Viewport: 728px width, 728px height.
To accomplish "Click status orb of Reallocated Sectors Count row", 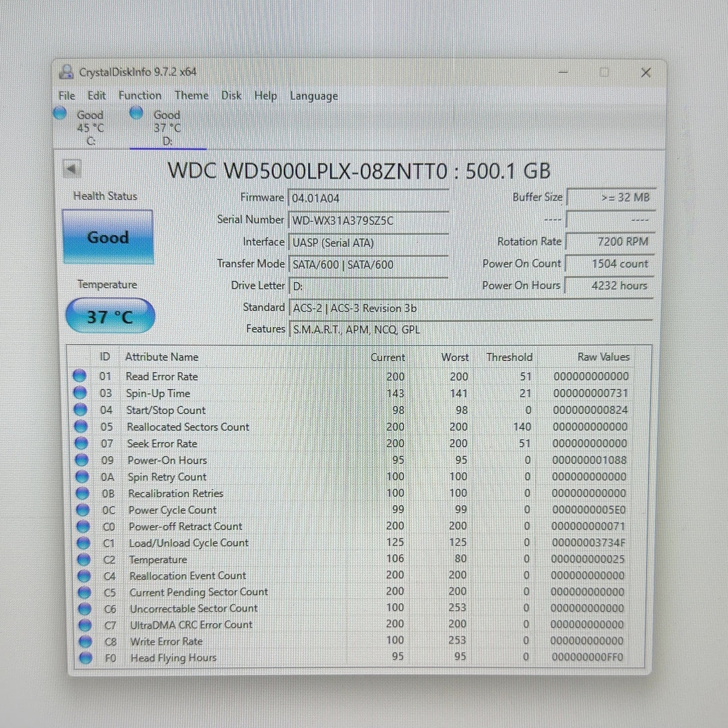I will 81,426.
